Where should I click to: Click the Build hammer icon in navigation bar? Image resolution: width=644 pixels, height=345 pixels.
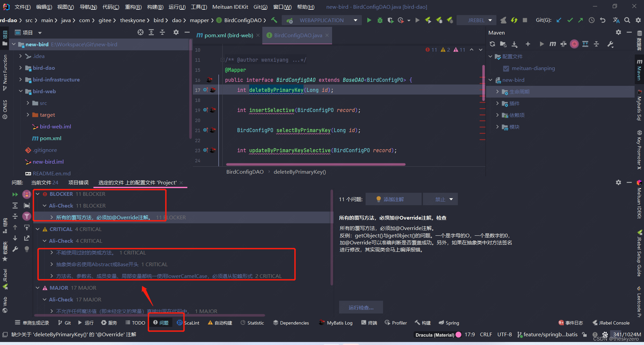274,20
